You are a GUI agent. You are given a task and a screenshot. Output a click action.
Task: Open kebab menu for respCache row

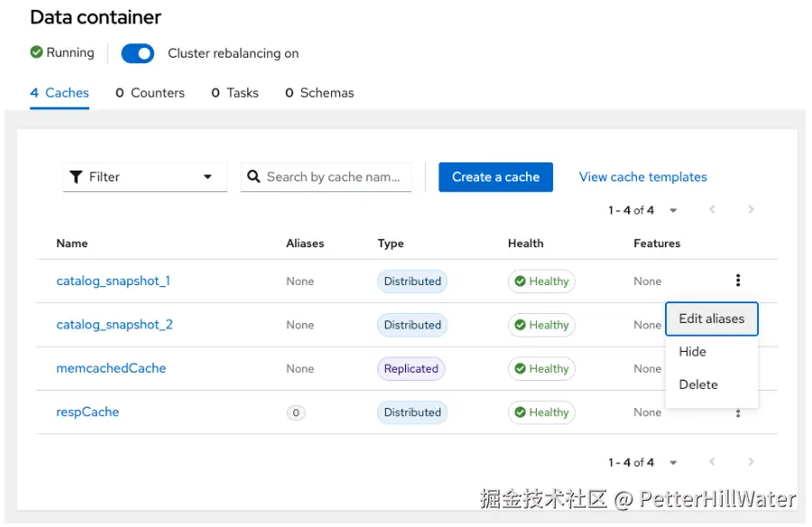point(738,413)
